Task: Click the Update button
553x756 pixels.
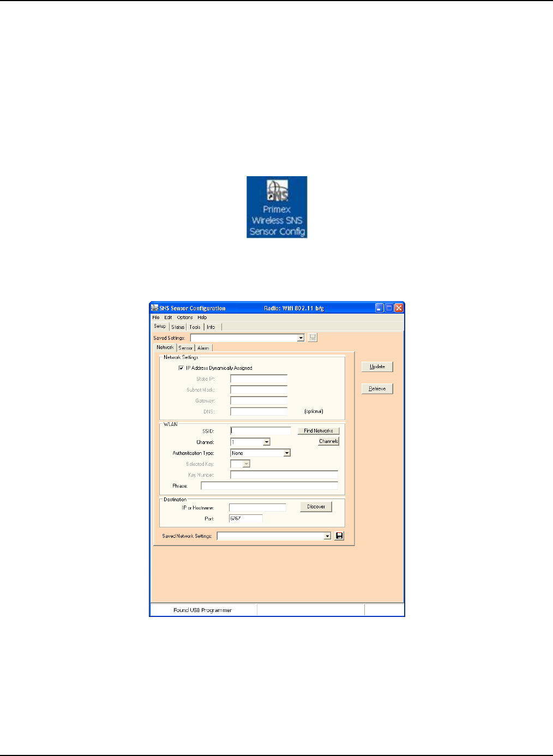Action: (377, 367)
